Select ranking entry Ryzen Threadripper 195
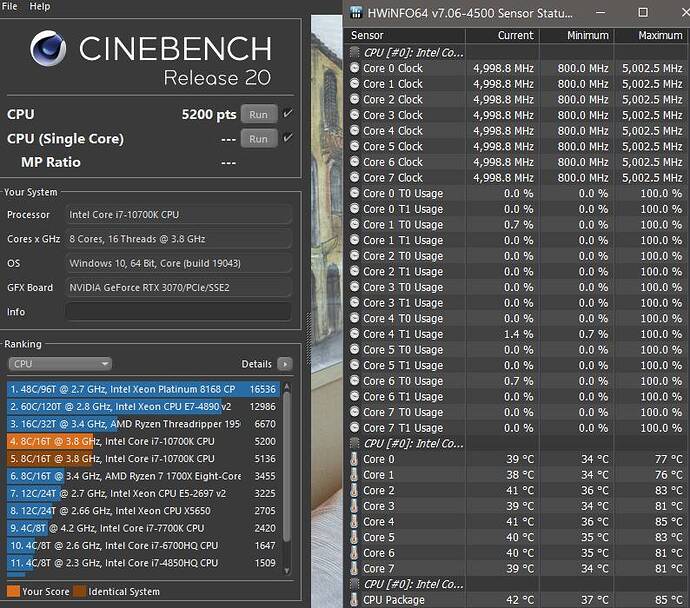 tap(143, 424)
